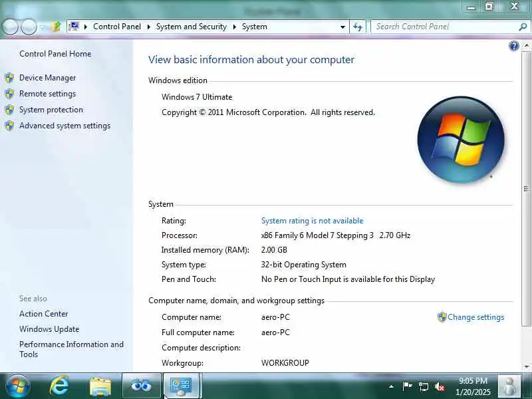Click the Remote settings link

pyautogui.click(x=47, y=94)
